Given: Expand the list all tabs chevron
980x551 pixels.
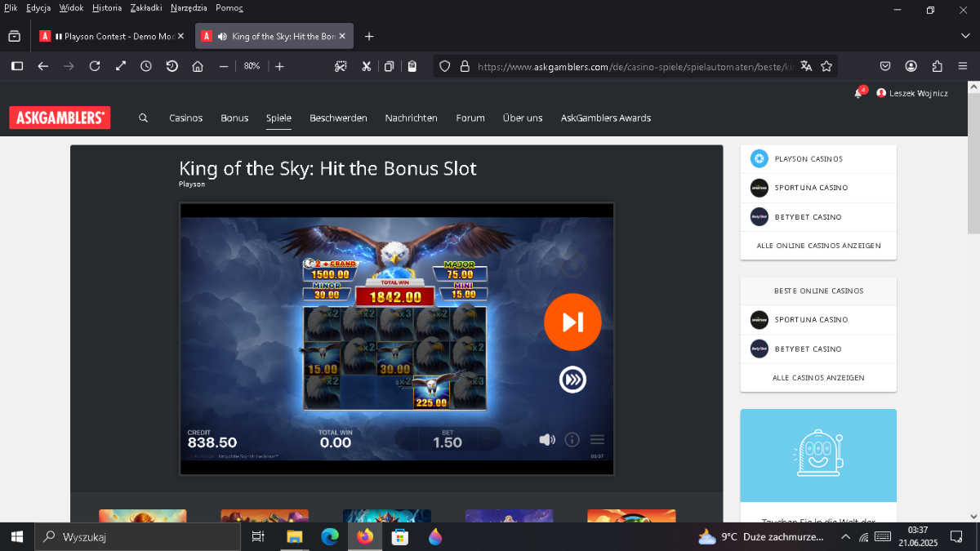Looking at the screenshot, I should 965,36.
